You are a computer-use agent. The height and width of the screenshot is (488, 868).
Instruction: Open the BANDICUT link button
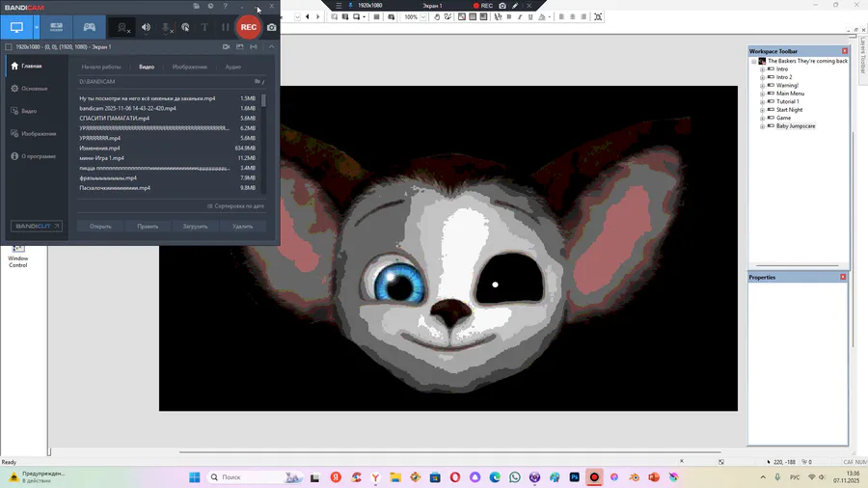click(x=37, y=227)
